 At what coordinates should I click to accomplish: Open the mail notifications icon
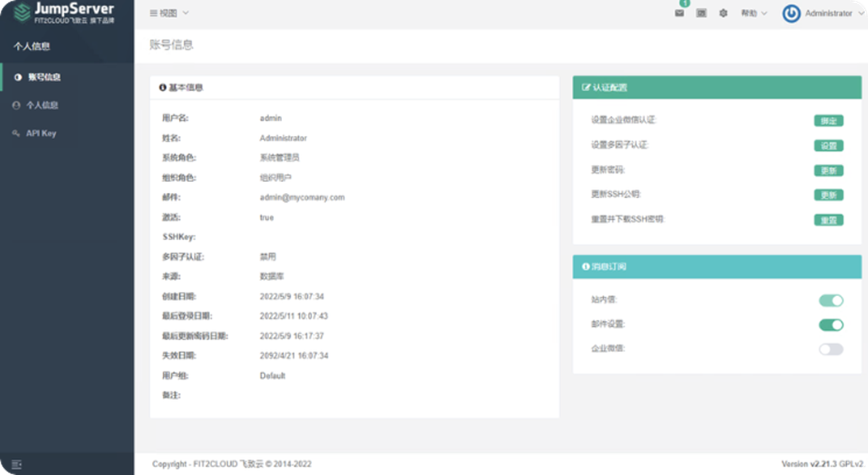coord(679,13)
